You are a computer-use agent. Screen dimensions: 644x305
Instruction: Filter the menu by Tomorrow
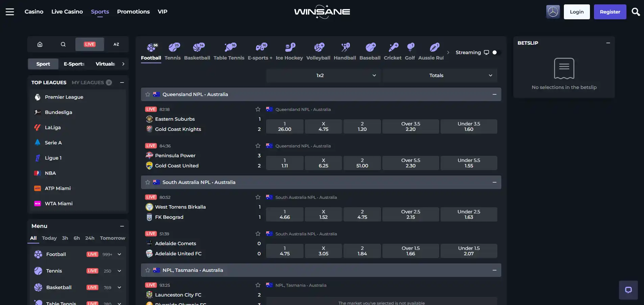(113, 238)
